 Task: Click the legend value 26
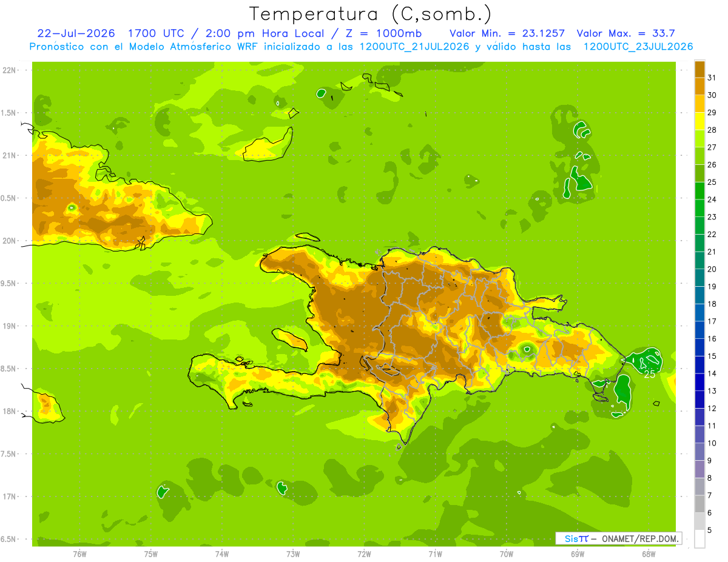click(712, 165)
